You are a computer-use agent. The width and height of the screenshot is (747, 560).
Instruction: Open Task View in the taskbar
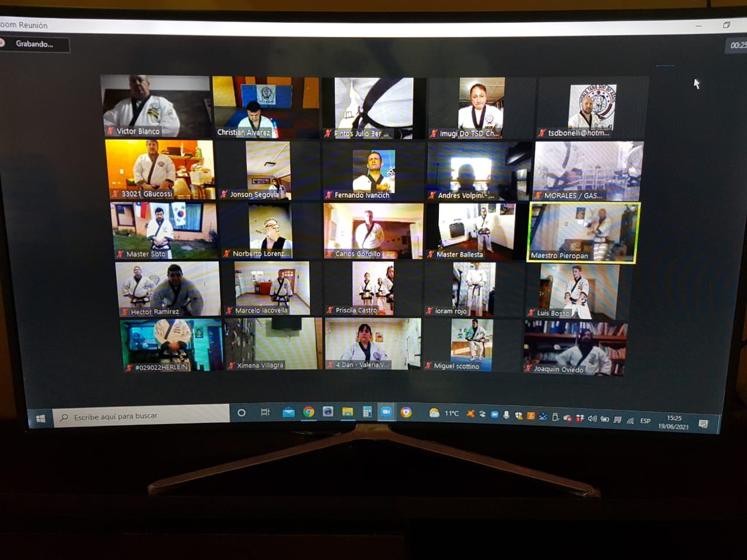(265, 412)
